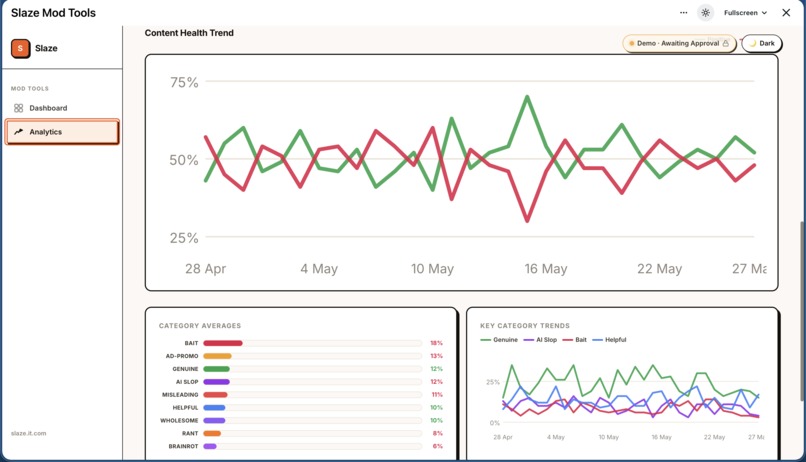Toggle Genuine legend in Key Category Trends
Image resolution: width=806 pixels, height=462 pixels.
pyautogui.click(x=499, y=340)
